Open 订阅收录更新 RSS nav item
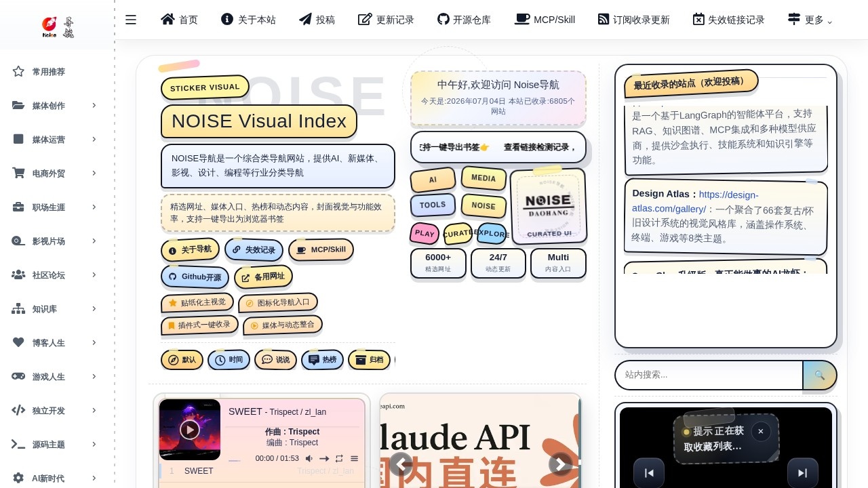The width and height of the screenshot is (868, 488). coord(633,20)
